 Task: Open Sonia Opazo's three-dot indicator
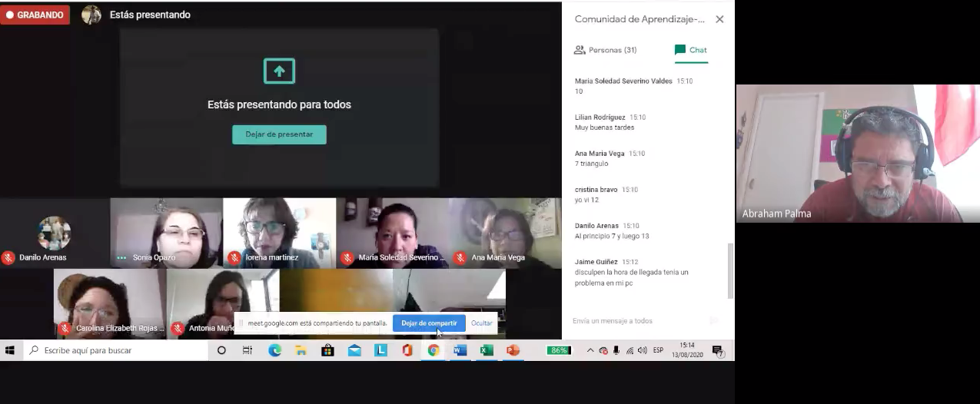[x=121, y=257]
